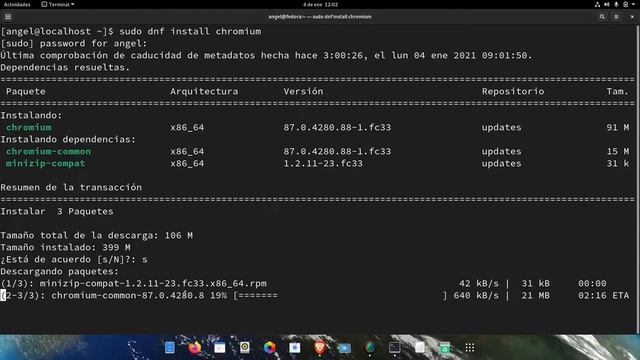The image size is (640, 360).
Task: Switch to Terminal icon in dock
Action: point(395,347)
